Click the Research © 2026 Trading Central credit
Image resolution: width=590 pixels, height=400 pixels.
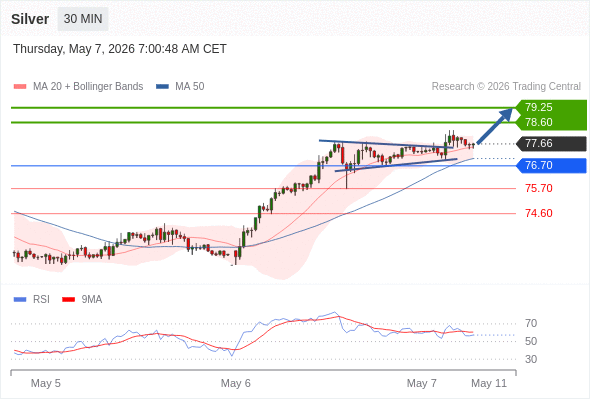506,87
